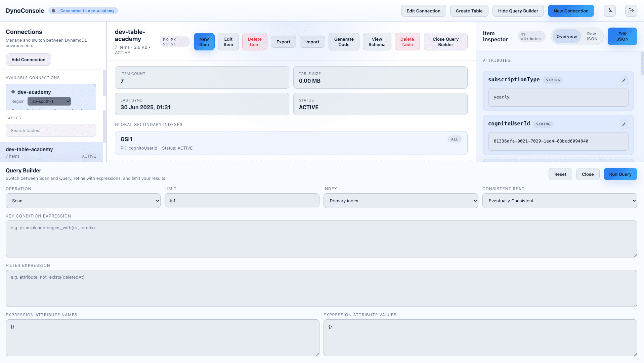This screenshot has width=644, height=363.
Task: Enable Edit JSON mode
Action: [622, 36]
